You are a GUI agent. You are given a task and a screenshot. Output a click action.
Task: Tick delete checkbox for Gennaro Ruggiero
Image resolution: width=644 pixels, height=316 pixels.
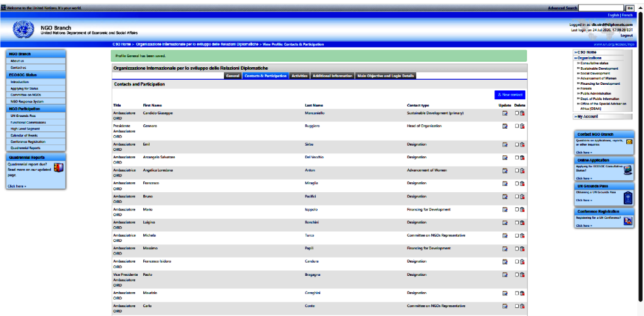pos(517,126)
